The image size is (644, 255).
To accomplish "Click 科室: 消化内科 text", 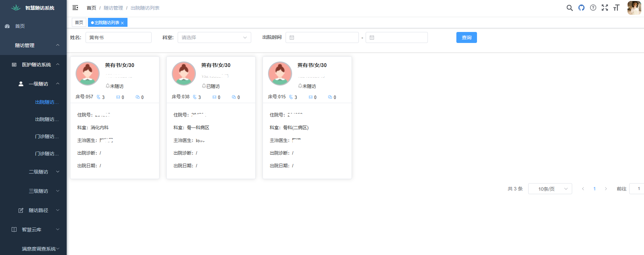I will [93, 127].
